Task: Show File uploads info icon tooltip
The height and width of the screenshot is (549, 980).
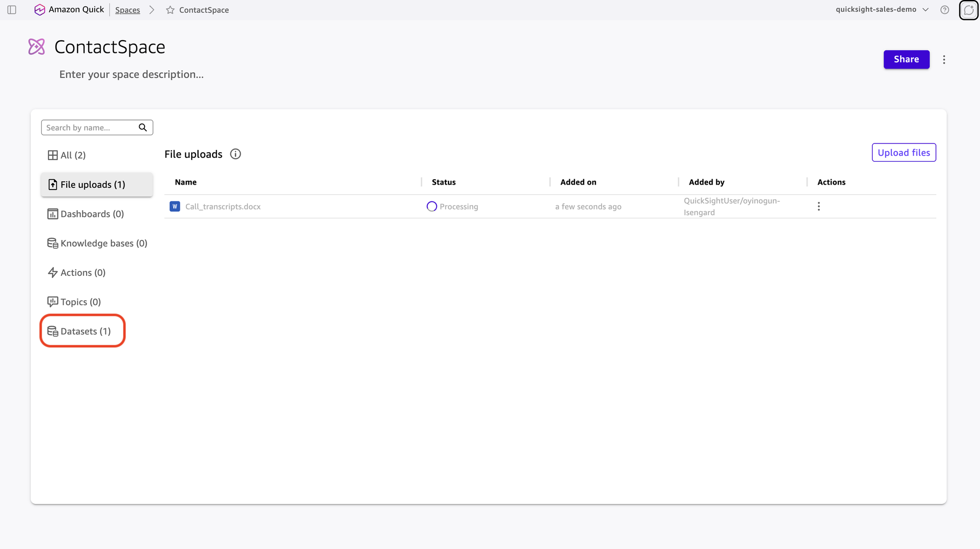Action: [236, 154]
